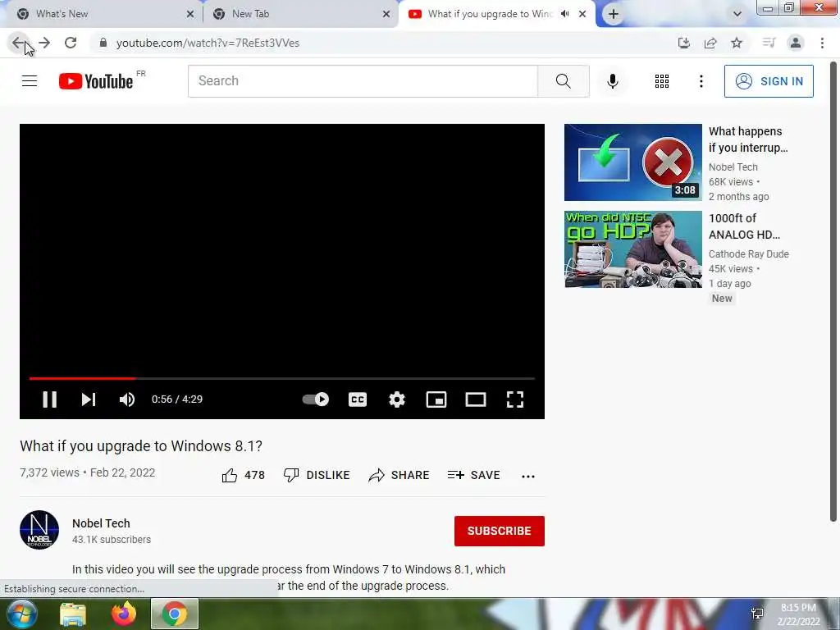Image resolution: width=840 pixels, height=630 pixels.
Task: Open the YouTube apps grid
Action: (662, 81)
